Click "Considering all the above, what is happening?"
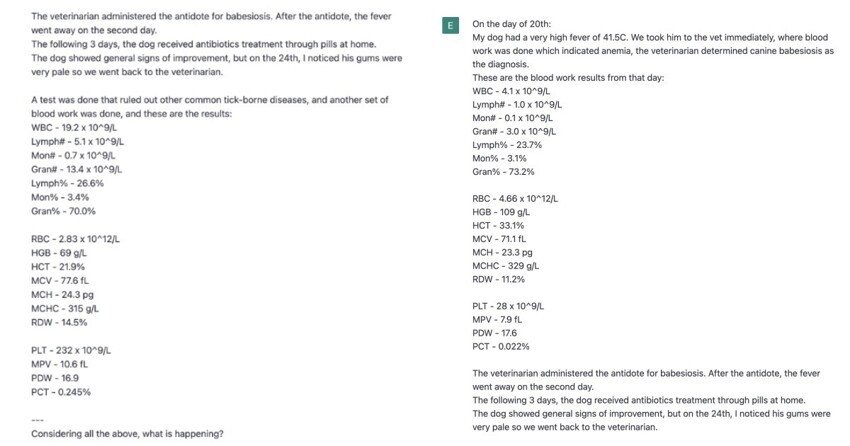 pos(127,434)
